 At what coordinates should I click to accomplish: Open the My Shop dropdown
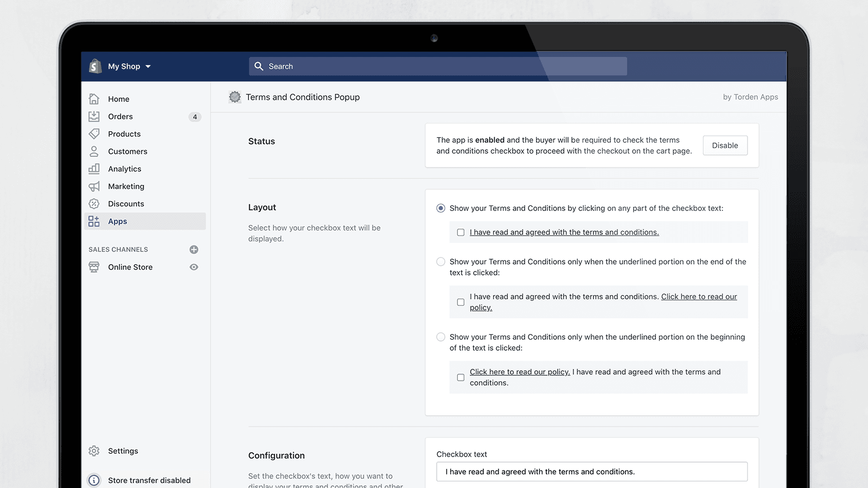click(127, 66)
